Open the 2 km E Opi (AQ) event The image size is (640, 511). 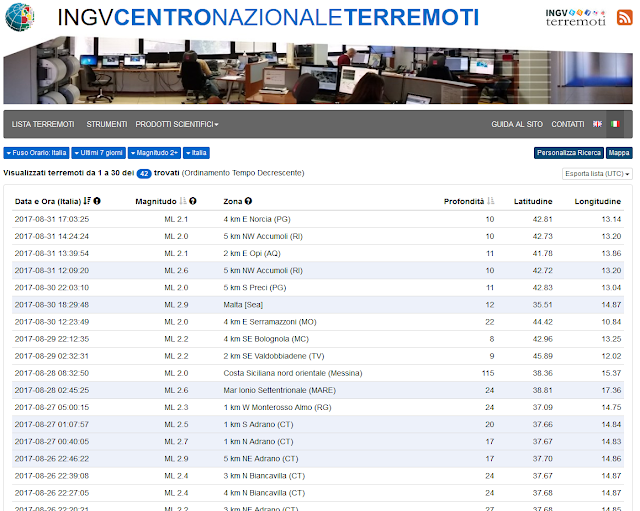[x=252, y=253]
